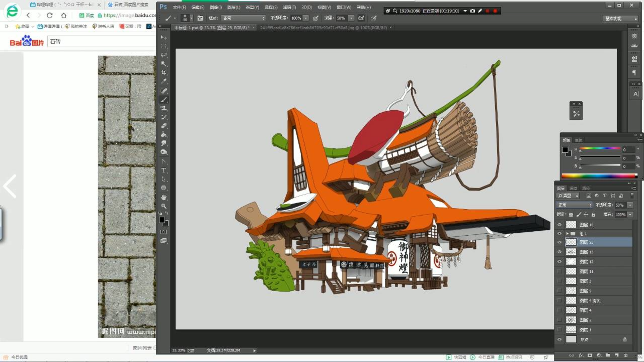Open flow 50% dropdown arrow

point(351,18)
